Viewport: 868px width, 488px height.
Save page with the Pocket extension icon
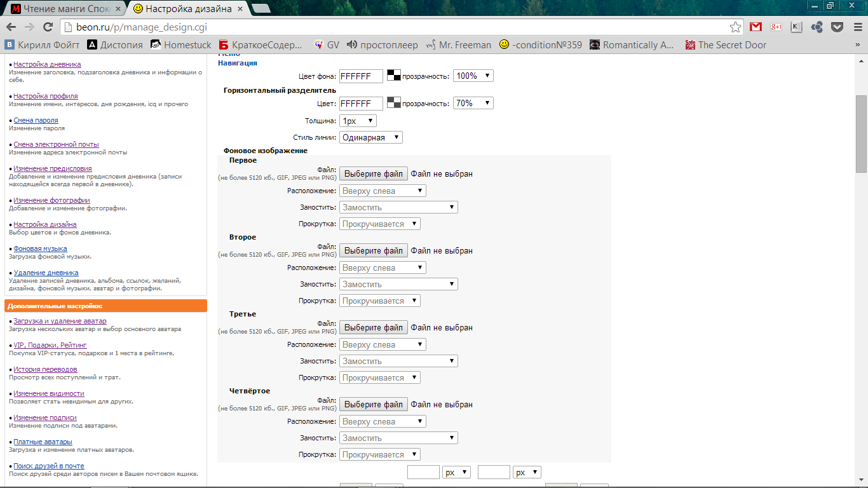coord(837,27)
